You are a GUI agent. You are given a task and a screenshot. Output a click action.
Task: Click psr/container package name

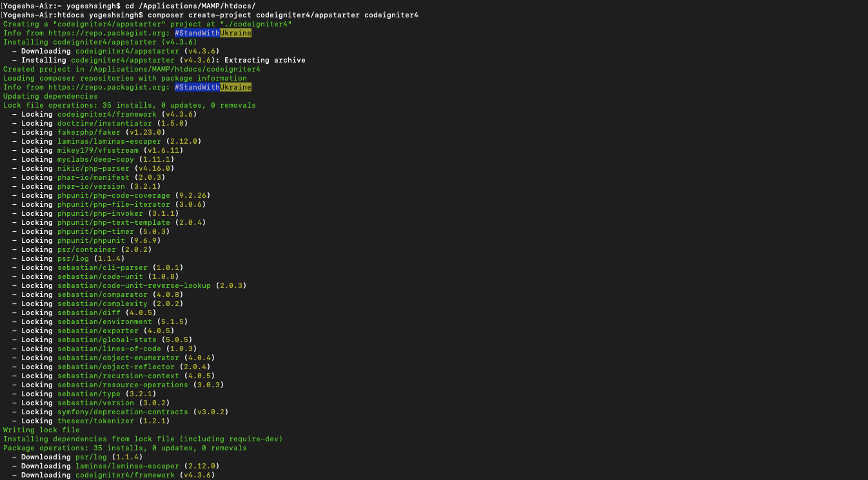[x=87, y=249]
